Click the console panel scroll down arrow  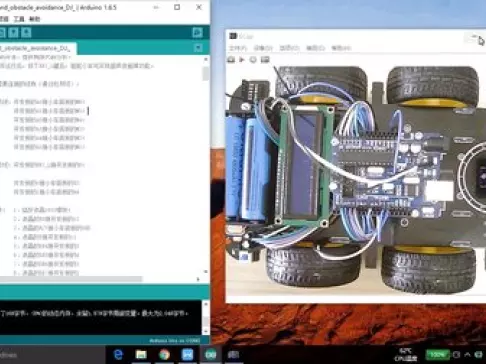click(206, 331)
